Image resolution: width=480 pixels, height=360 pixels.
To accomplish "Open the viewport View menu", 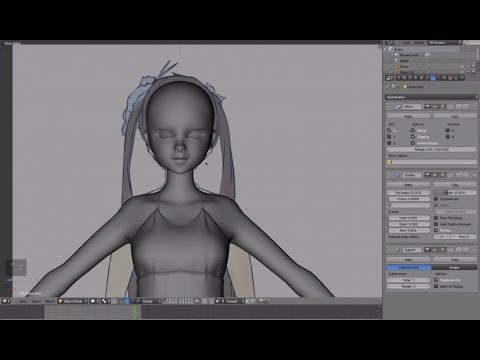I will [23, 301].
